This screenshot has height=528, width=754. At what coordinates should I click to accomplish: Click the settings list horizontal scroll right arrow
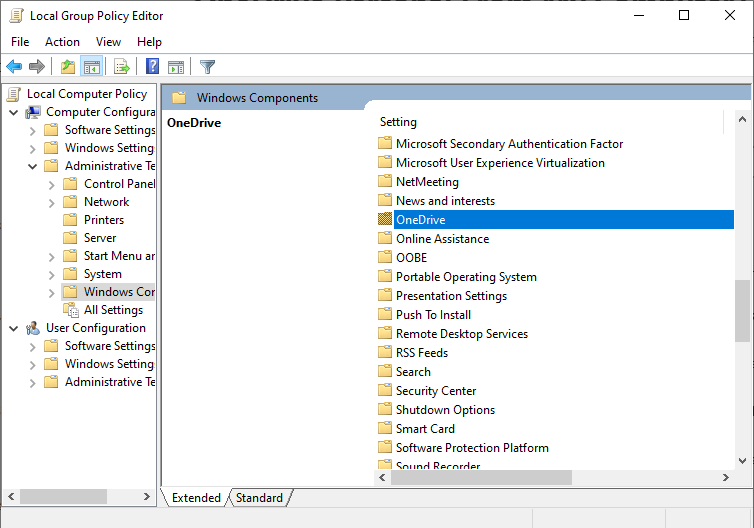(x=726, y=477)
